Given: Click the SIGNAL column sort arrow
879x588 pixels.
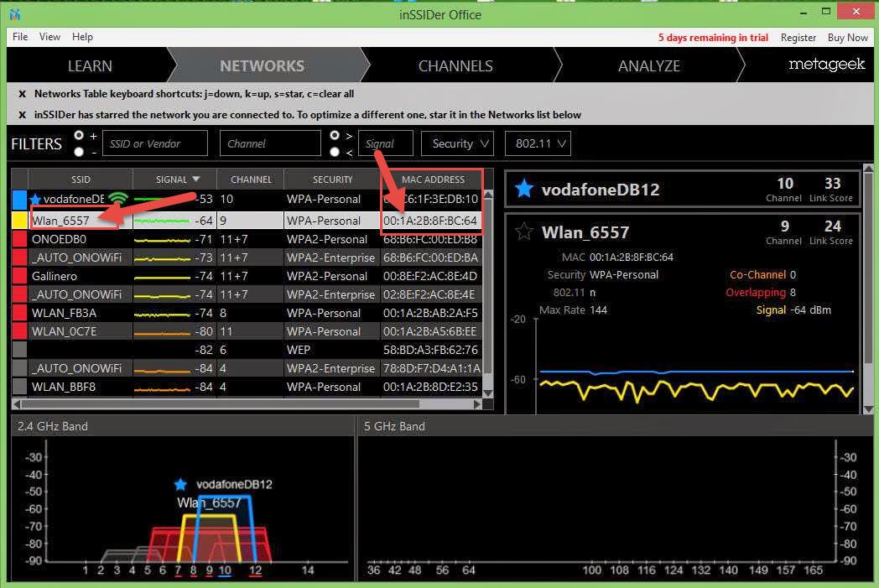Looking at the screenshot, I should click(196, 179).
